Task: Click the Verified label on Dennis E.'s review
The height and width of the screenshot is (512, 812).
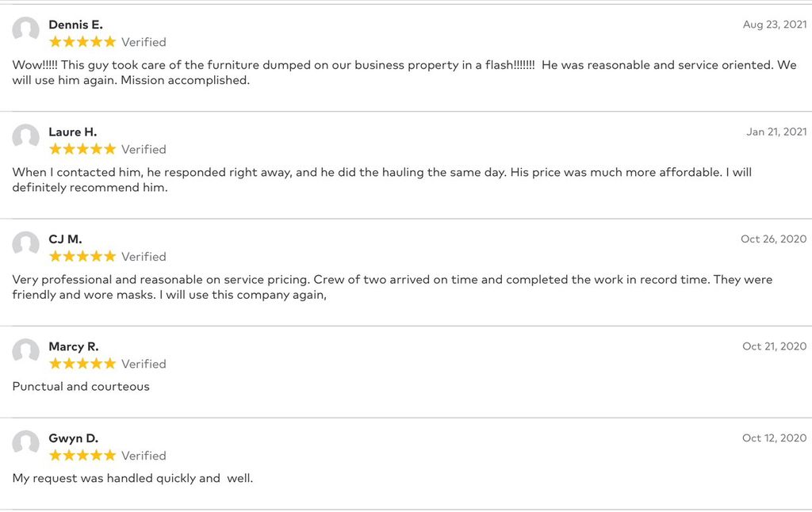Action: point(144,42)
